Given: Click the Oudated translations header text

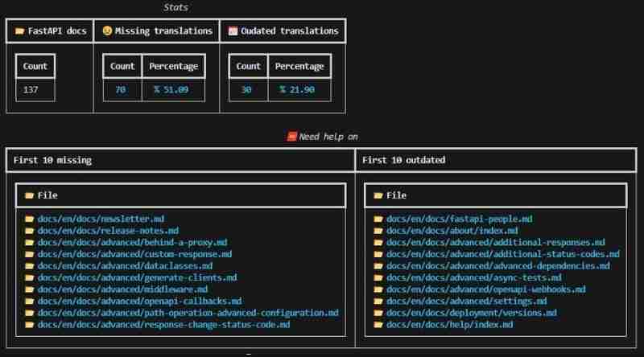Looking at the screenshot, I should pyautogui.click(x=290, y=31).
